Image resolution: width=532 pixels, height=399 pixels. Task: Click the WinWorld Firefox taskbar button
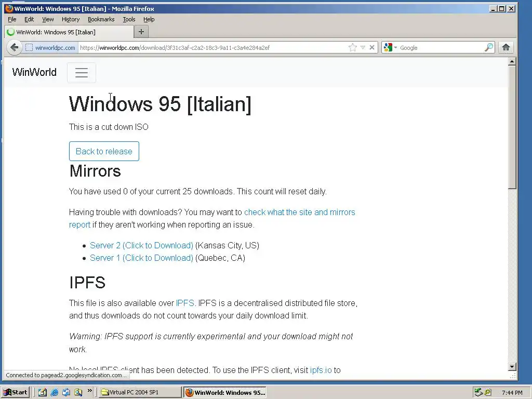pos(225,393)
